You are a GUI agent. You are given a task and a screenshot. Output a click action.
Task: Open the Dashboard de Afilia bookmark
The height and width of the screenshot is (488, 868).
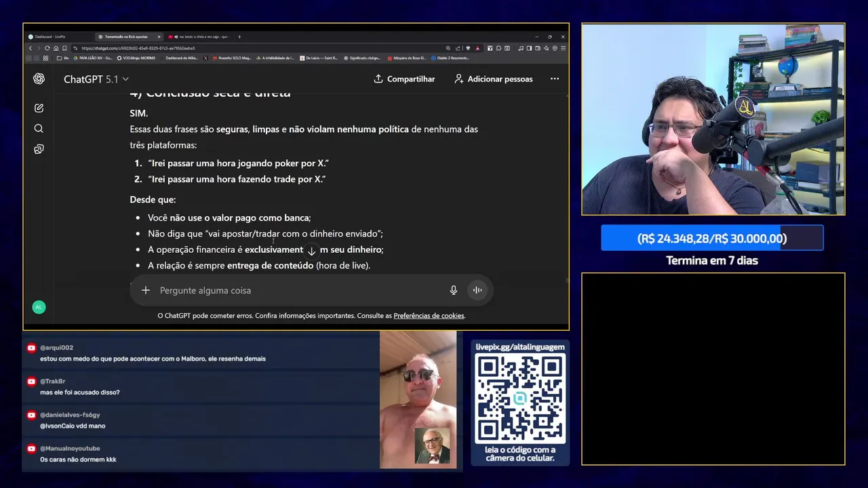point(182,58)
